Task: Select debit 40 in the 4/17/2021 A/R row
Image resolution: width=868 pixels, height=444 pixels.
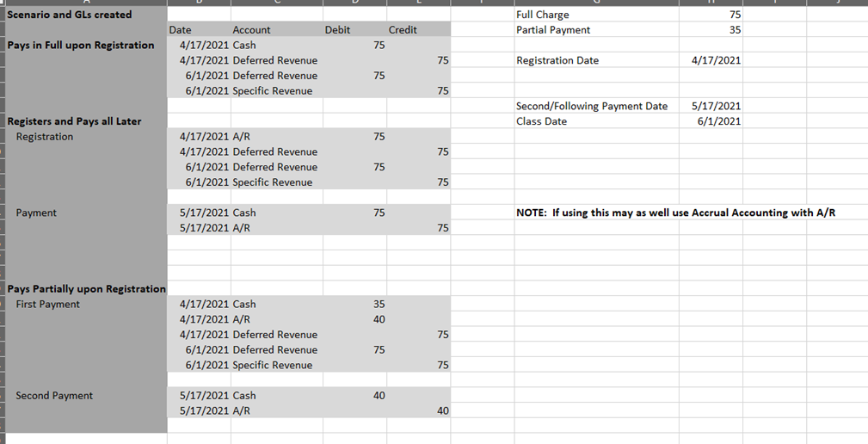Action: pos(354,319)
